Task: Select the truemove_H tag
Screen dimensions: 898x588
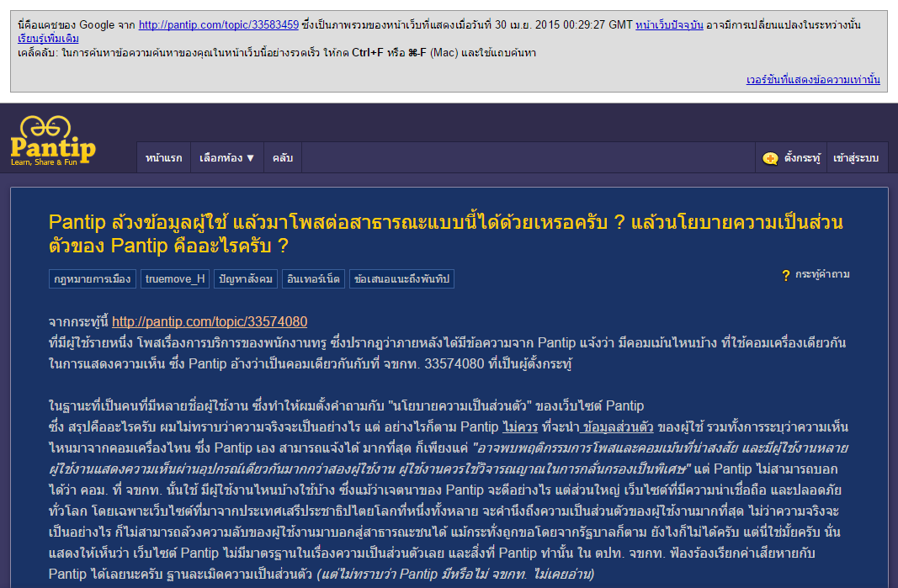Action: click(x=175, y=278)
